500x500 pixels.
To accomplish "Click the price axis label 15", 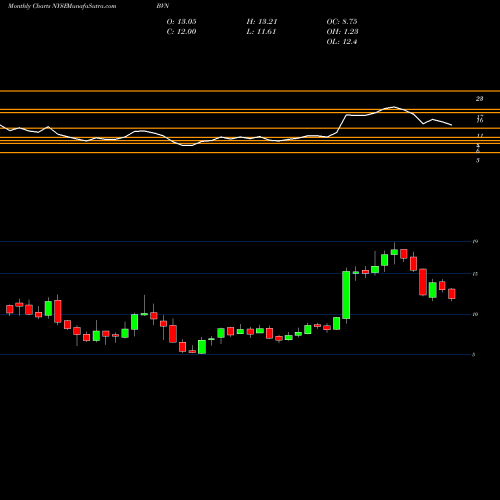I will tap(475, 274).
